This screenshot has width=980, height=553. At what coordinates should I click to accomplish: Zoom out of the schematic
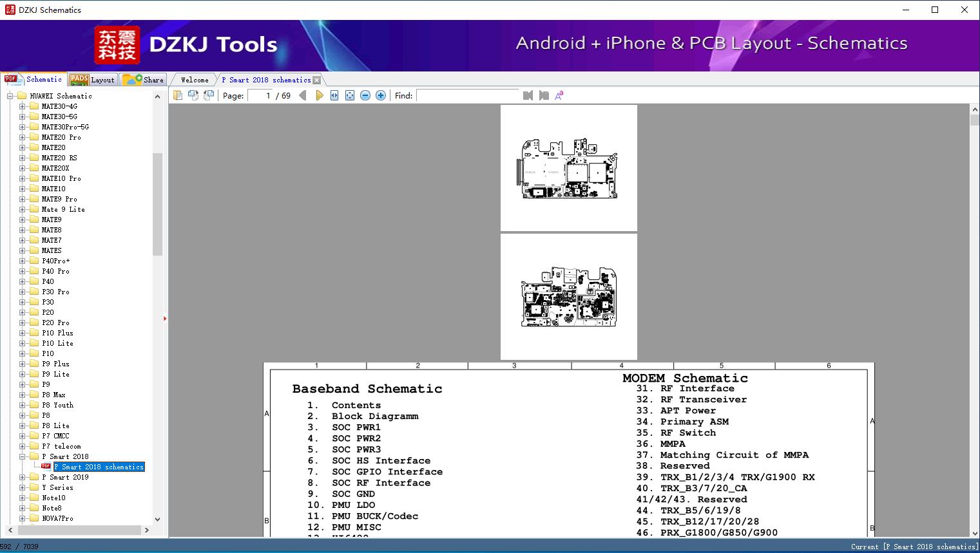pyautogui.click(x=365, y=95)
